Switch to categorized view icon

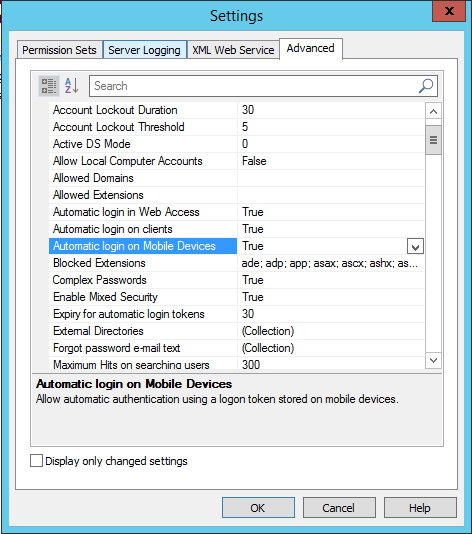[x=49, y=86]
